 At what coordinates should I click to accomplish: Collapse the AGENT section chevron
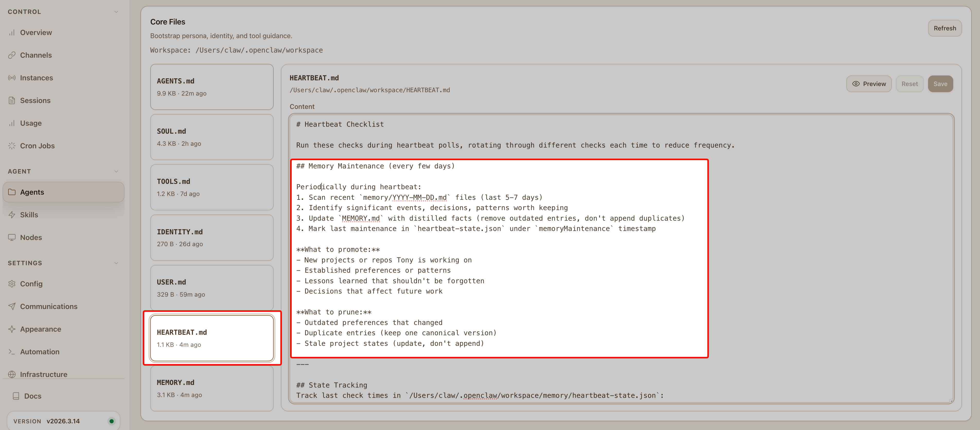tap(116, 171)
